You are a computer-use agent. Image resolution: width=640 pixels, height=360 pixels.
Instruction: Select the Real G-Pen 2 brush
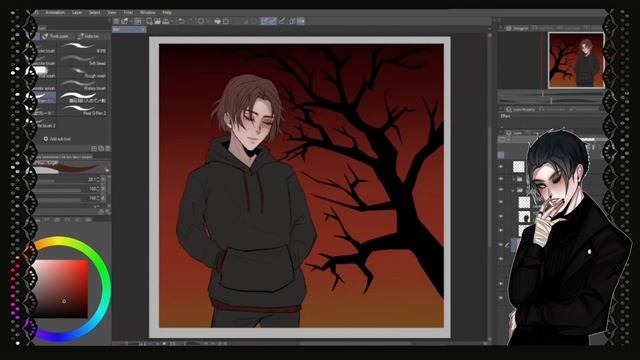pos(83,110)
